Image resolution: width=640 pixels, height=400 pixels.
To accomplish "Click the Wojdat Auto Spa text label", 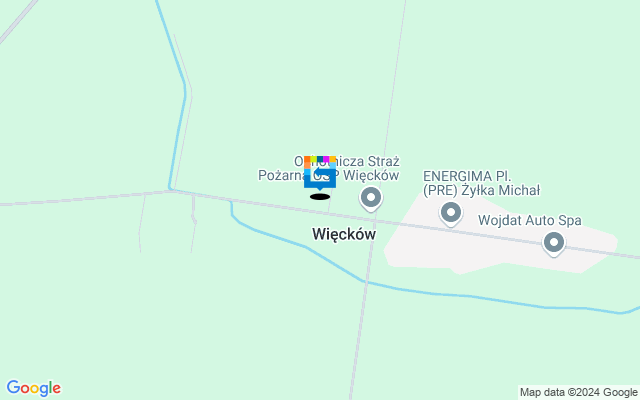I will (x=530, y=220).
